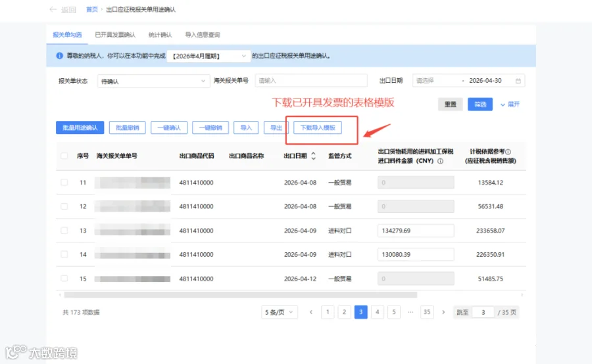592x364 pixels.
Task: Check the checkbox for row 15
Action: coord(64,279)
